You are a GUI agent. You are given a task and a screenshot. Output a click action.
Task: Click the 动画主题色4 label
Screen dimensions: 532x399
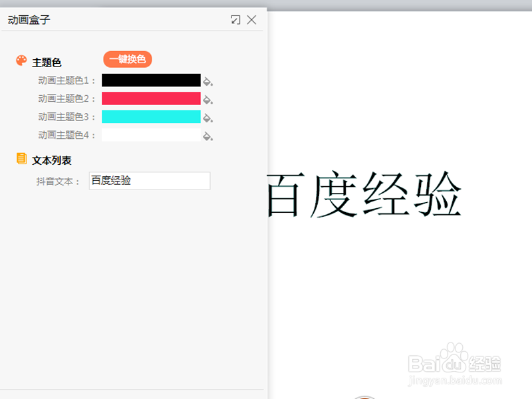click(66, 136)
